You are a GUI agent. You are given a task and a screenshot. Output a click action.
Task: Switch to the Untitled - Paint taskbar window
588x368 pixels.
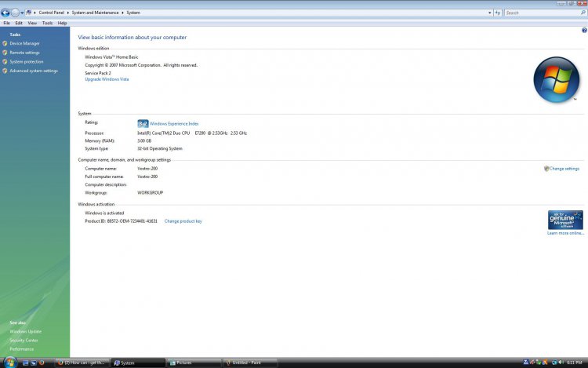point(250,363)
